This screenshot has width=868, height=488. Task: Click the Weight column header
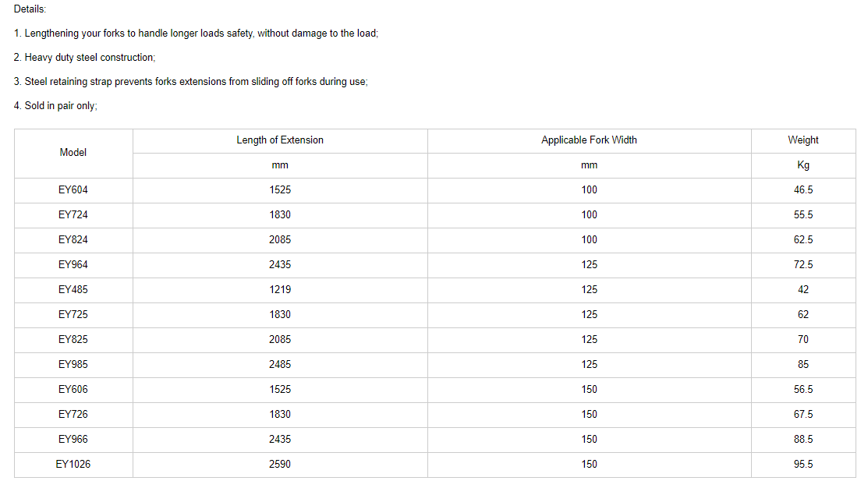[x=803, y=140]
